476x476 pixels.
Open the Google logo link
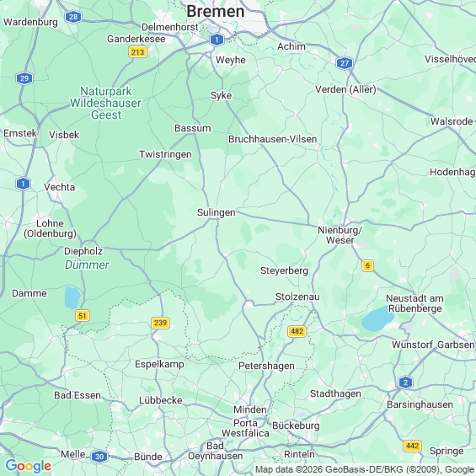29,466
